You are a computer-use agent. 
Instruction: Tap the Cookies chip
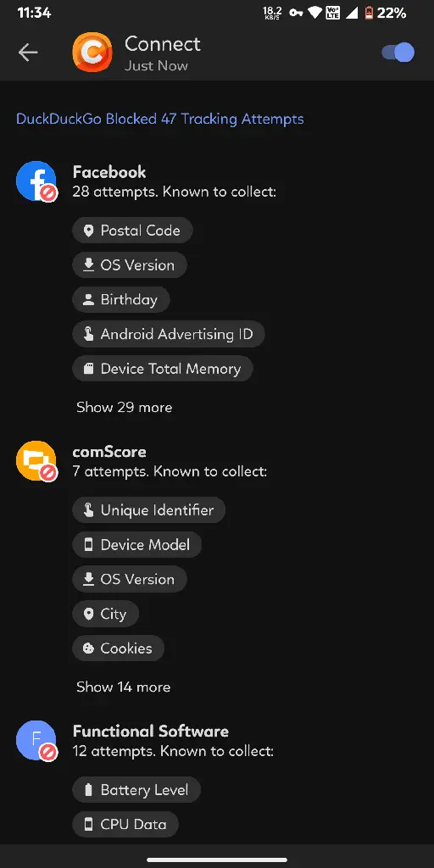[x=118, y=648]
